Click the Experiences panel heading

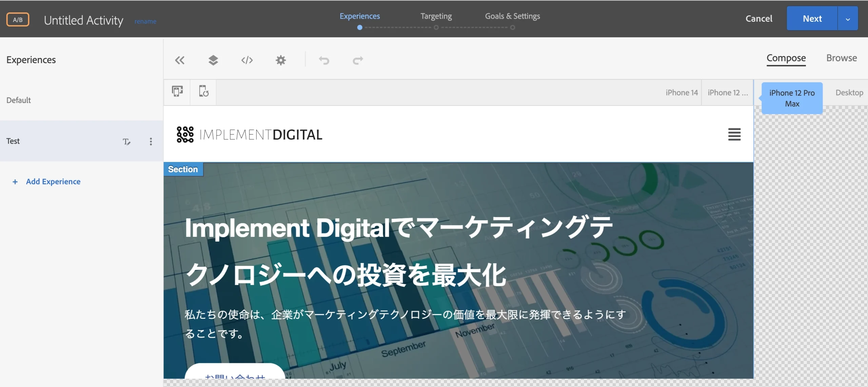click(x=31, y=60)
